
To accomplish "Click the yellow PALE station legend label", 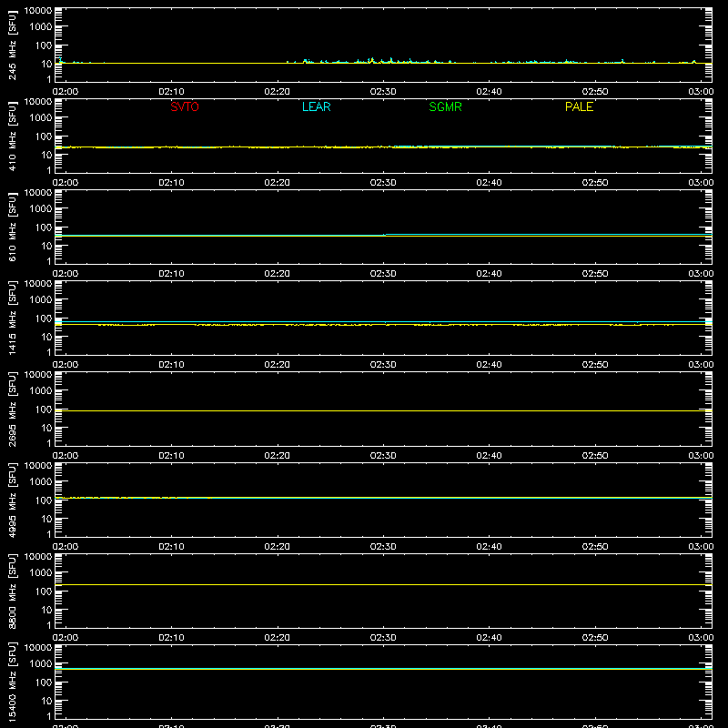I will 579,106.
